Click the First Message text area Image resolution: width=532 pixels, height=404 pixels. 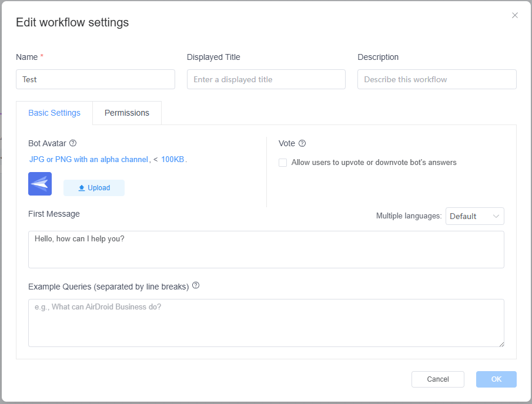266,250
